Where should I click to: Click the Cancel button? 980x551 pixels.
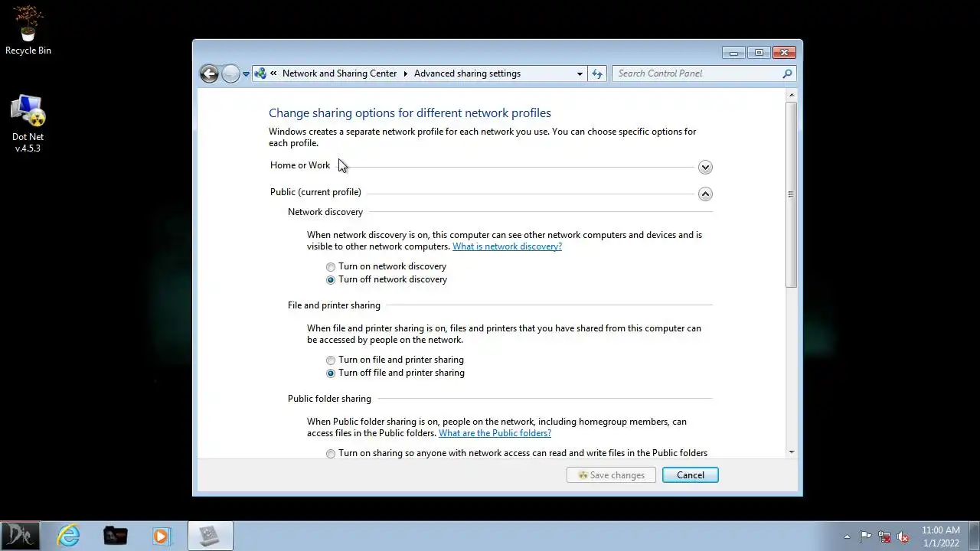pos(690,475)
